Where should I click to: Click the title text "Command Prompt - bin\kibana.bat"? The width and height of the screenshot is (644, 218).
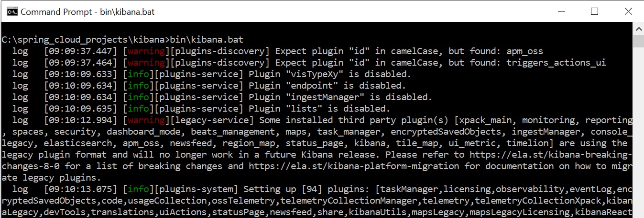tap(87, 11)
